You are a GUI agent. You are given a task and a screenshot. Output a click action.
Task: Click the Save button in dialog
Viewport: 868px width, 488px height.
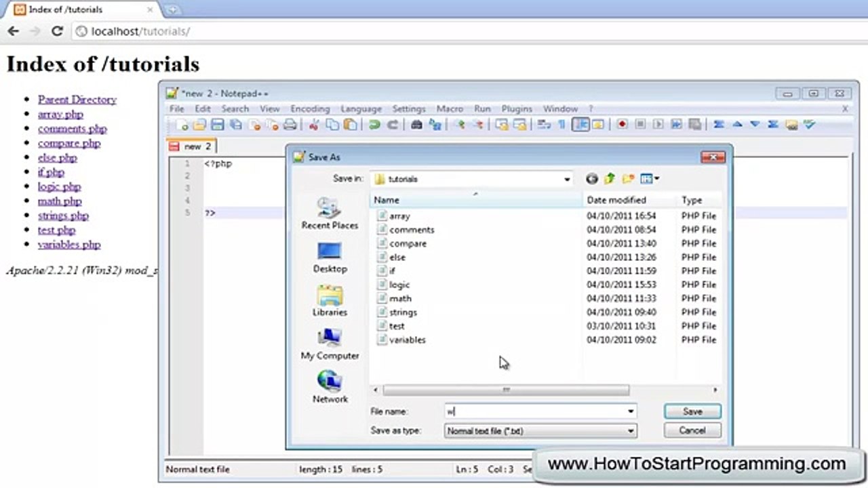tap(692, 411)
